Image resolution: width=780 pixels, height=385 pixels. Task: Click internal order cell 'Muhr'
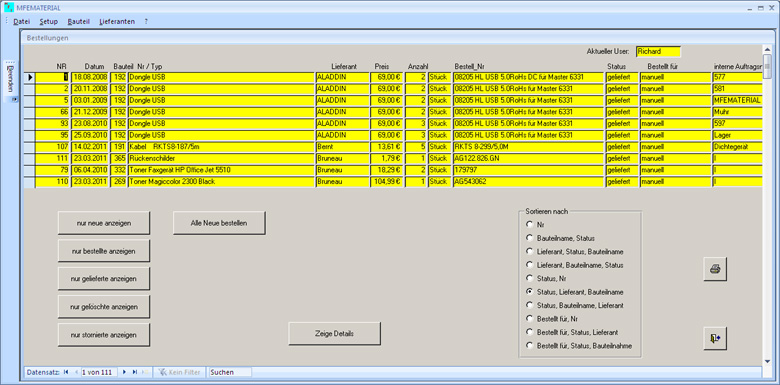click(x=737, y=112)
